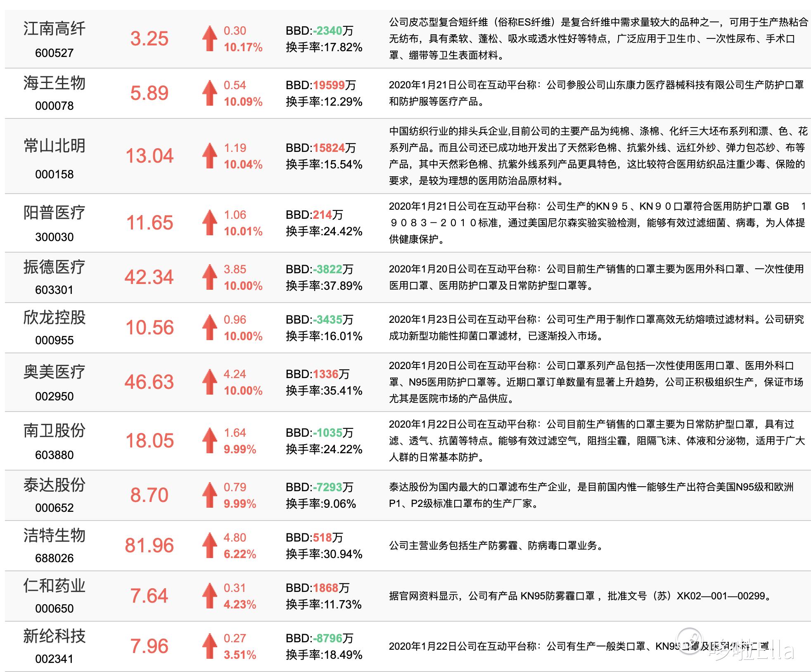Click the price 3.25

click(x=149, y=38)
